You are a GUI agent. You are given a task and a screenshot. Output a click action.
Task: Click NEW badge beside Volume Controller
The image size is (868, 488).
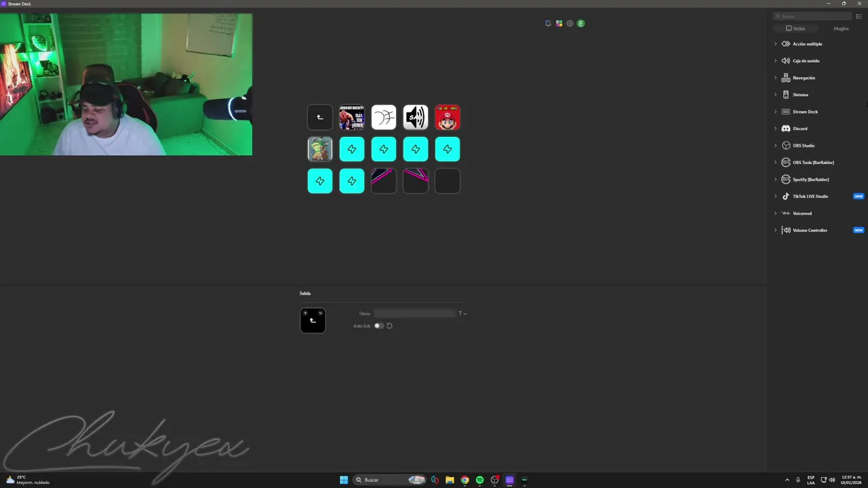click(x=859, y=230)
